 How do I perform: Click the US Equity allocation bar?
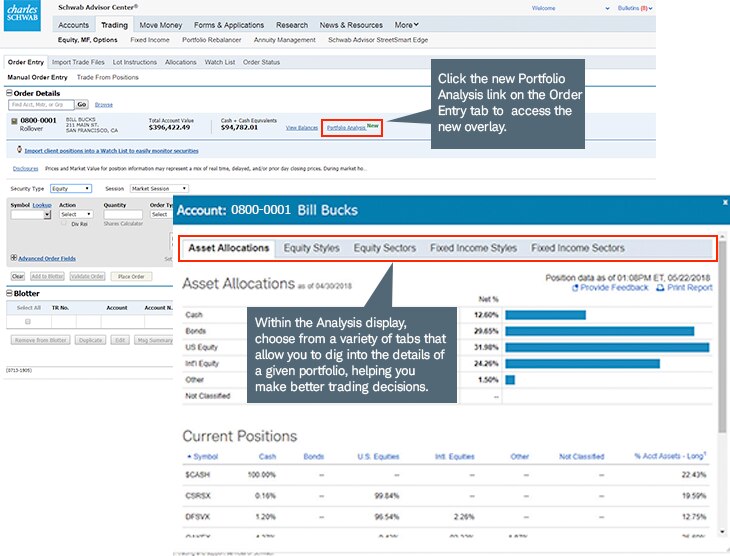(x=607, y=347)
